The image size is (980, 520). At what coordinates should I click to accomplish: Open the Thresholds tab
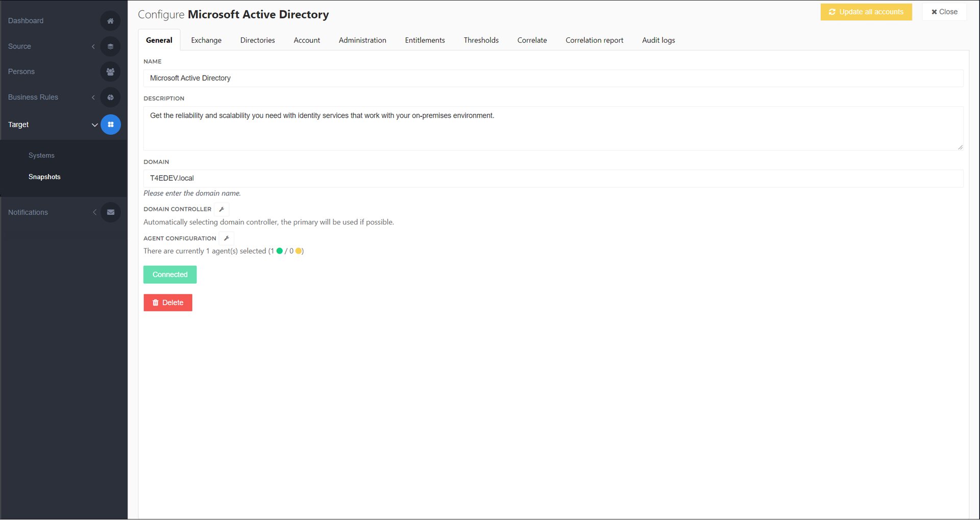tap(481, 40)
